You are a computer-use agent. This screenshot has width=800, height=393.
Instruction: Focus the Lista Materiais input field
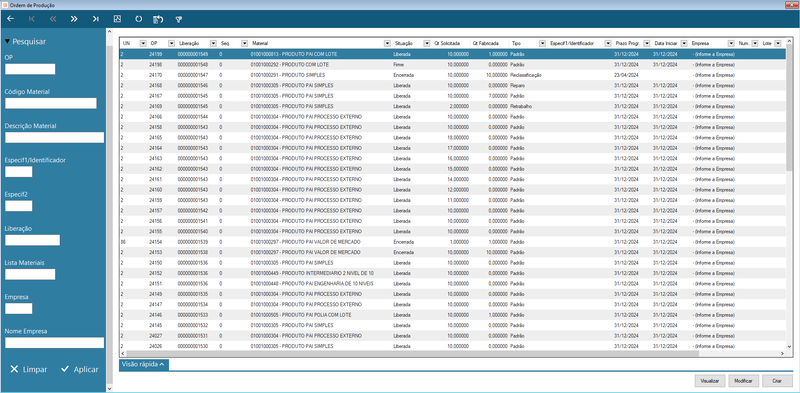[30, 274]
